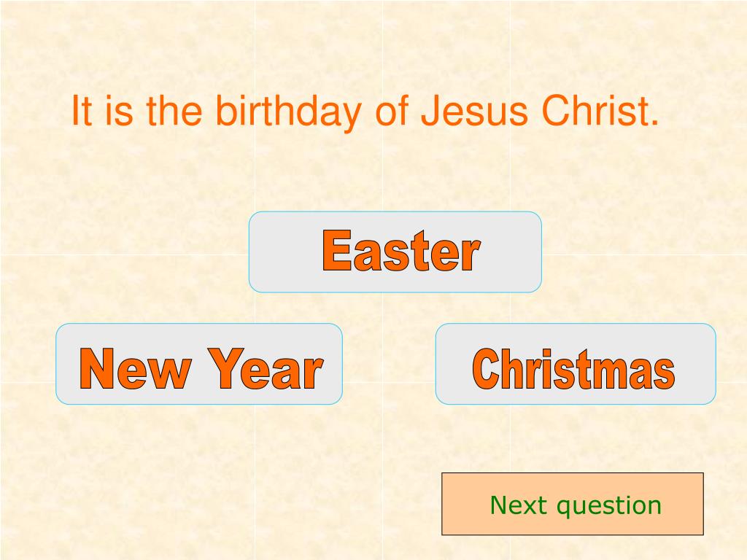The height and width of the screenshot is (560, 747).
Task: Click the words Jesus Christ in the heading
Action: (541, 111)
